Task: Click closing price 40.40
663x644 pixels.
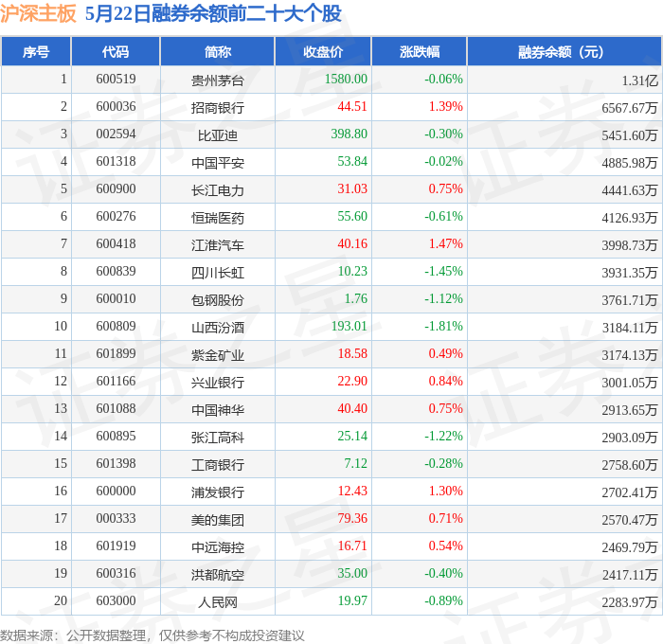Action: click(x=352, y=409)
